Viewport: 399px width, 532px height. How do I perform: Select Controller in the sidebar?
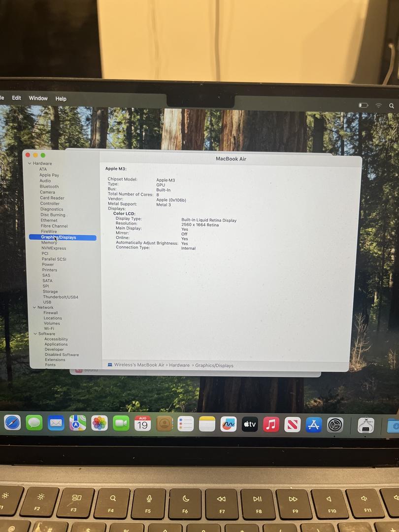(50, 203)
